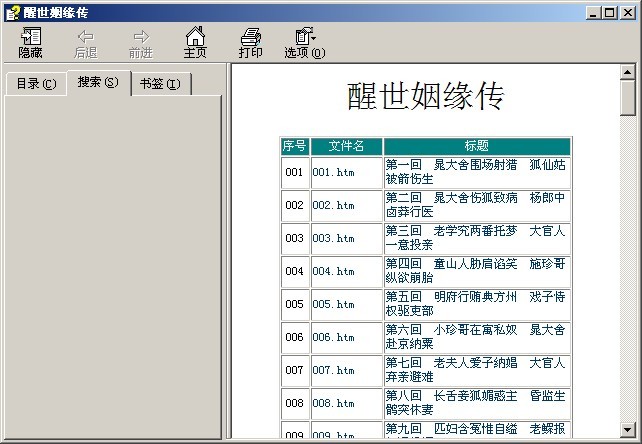Viewport: 642px width, 444px height.
Task: Open the 008.htm chapter link
Action: coord(333,403)
